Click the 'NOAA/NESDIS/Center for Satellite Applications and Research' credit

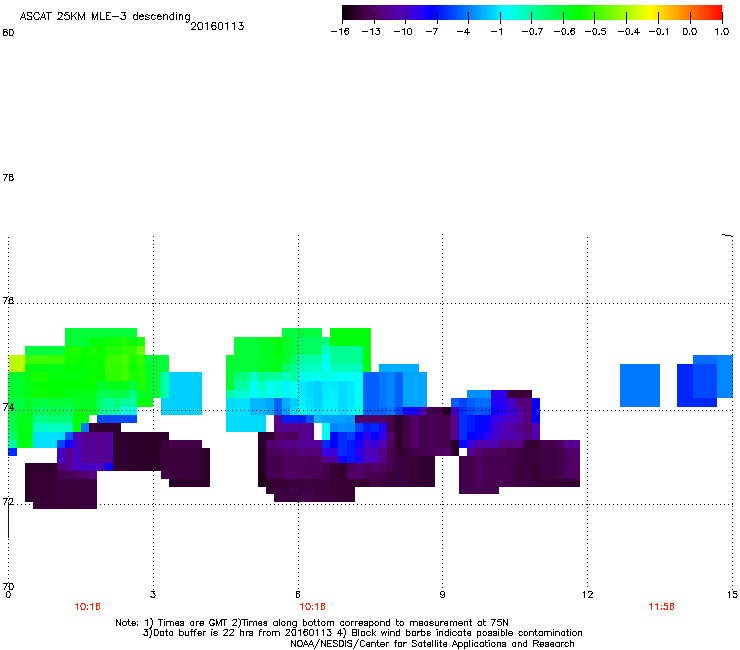click(x=432, y=644)
